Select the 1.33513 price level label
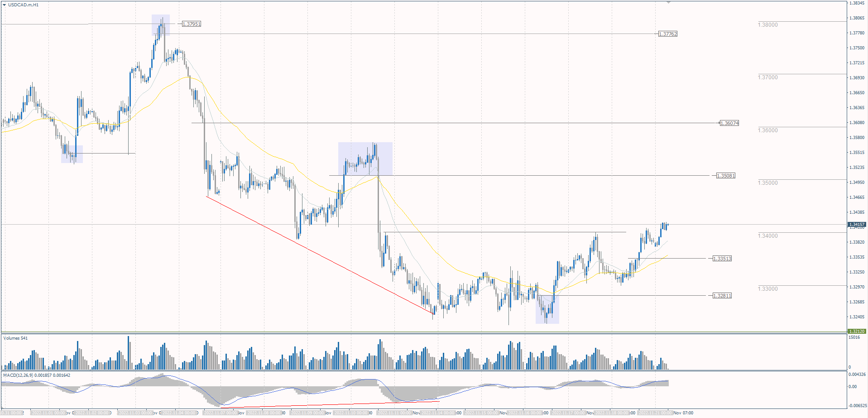Viewport: 868px width, 418px height. pyautogui.click(x=722, y=259)
